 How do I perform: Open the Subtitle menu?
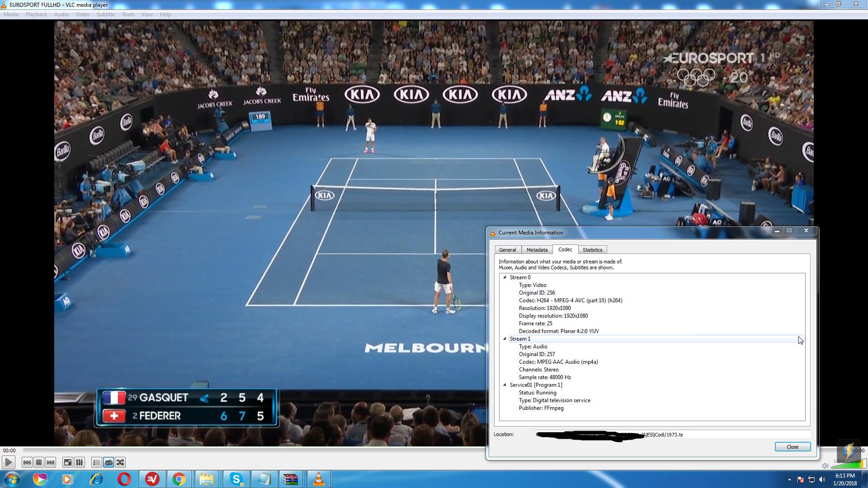click(105, 14)
